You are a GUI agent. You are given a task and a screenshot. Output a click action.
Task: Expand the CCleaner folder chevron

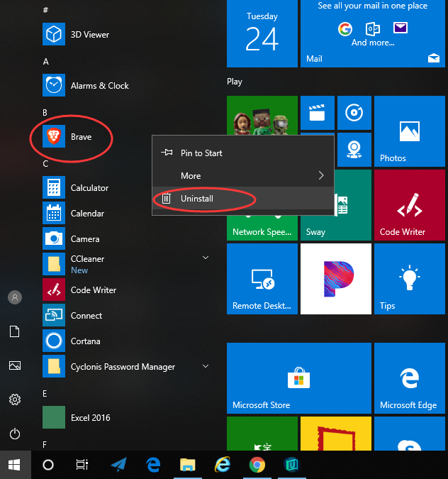point(206,258)
